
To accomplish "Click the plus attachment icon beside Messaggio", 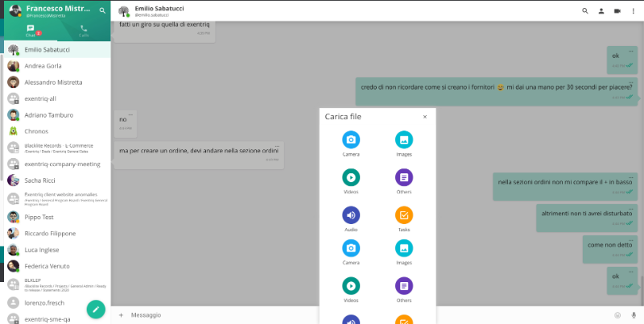I will (121, 314).
